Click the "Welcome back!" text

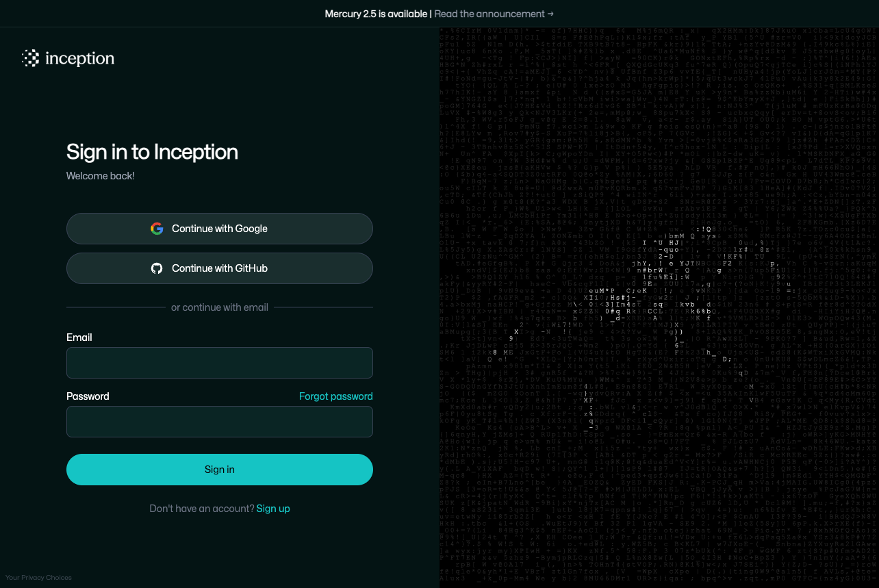point(101,176)
